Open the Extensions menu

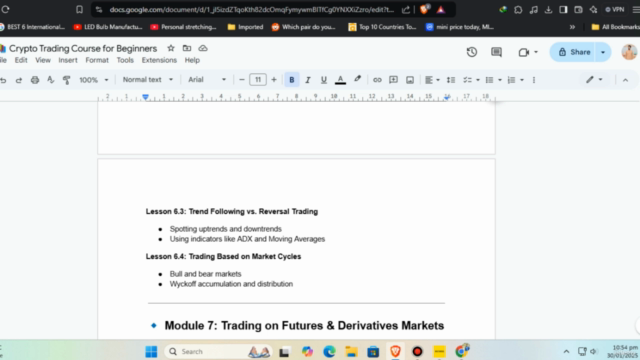click(159, 60)
